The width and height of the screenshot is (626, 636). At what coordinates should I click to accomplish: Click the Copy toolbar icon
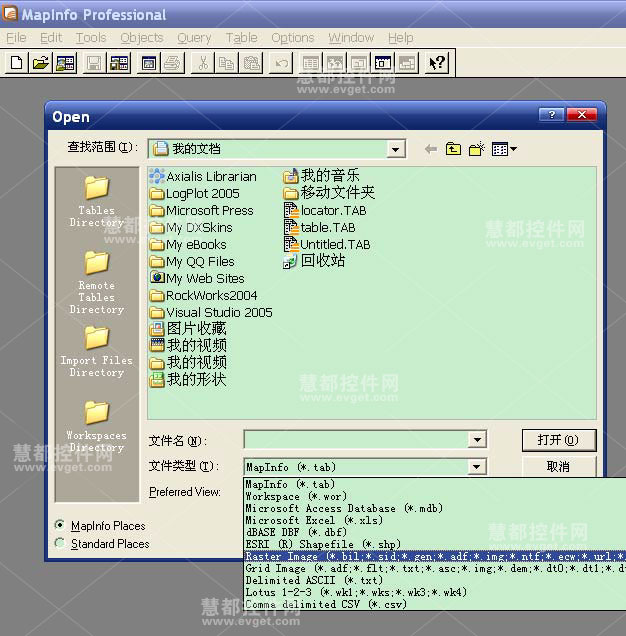pyautogui.click(x=227, y=62)
